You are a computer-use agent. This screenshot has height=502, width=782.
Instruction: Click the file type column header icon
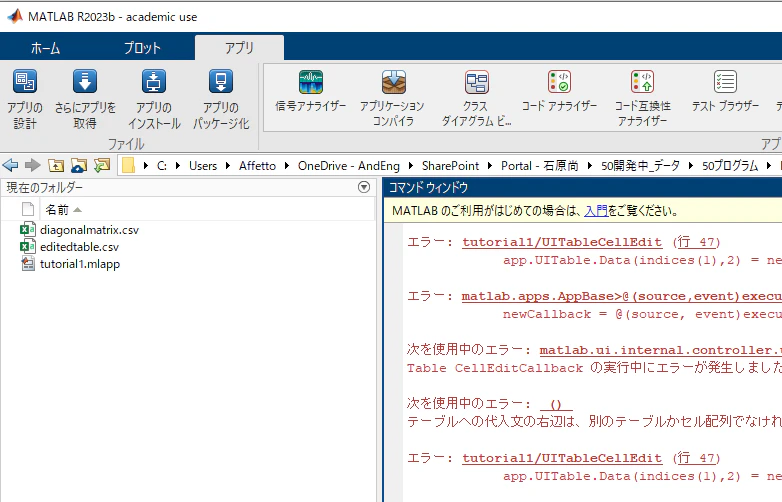[x=28, y=209]
